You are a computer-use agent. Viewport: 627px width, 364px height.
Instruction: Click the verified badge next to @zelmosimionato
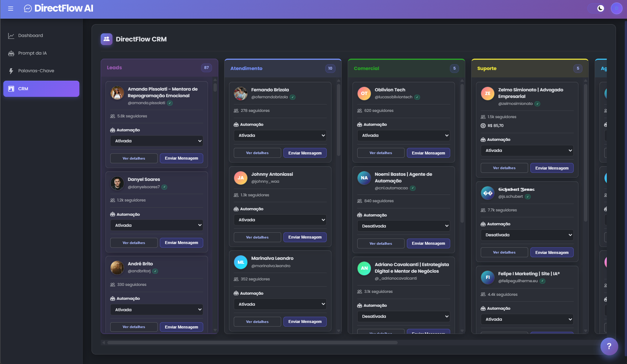pyautogui.click(x=537, y=104)
